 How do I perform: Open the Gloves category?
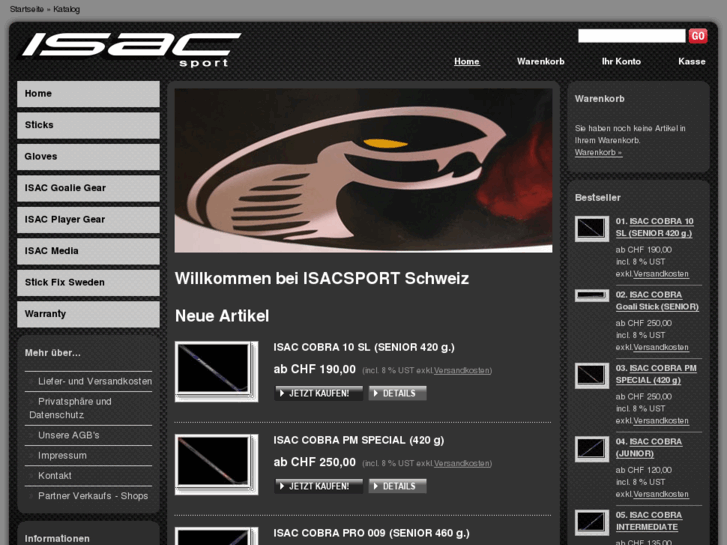[88, 157]
